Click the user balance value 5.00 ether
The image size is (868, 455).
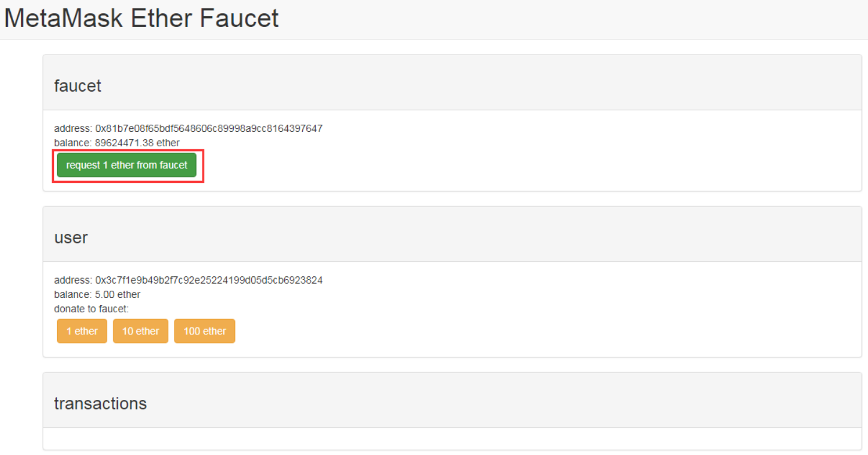point(117,294)
